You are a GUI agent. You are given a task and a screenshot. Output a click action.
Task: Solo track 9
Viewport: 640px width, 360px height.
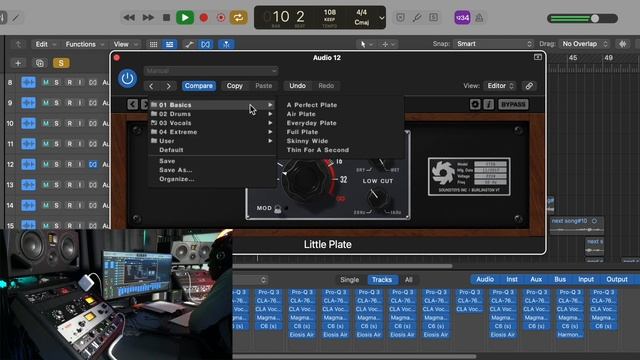(x=57, y=103)
